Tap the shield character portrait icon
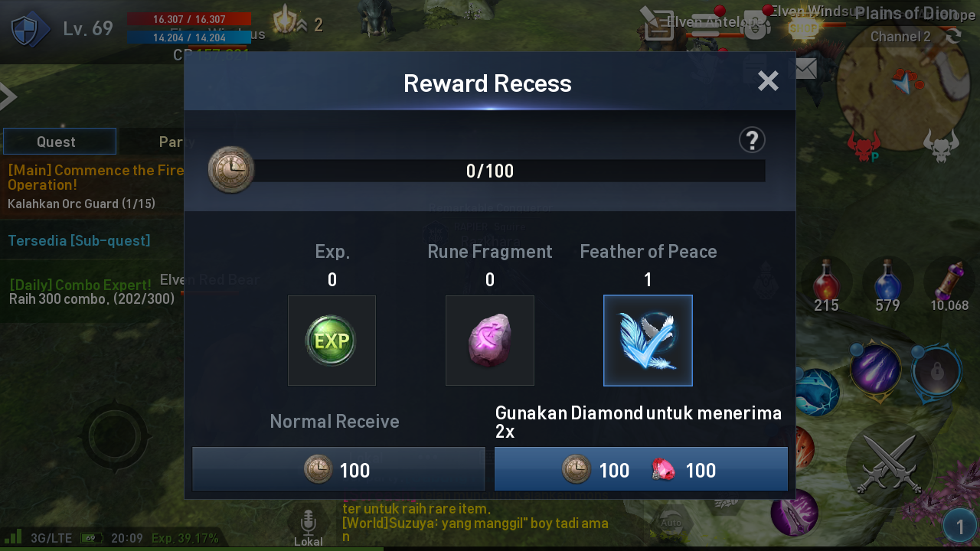This screenshot has width=980, height=551. click(30, 29)
